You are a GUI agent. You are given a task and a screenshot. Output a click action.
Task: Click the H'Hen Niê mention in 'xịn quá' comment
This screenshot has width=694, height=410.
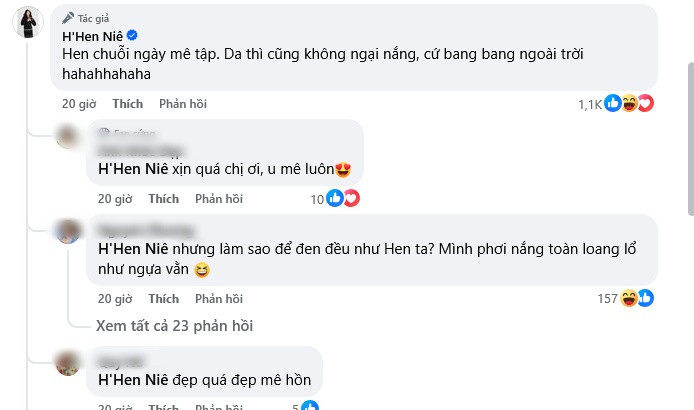[131, 168]
